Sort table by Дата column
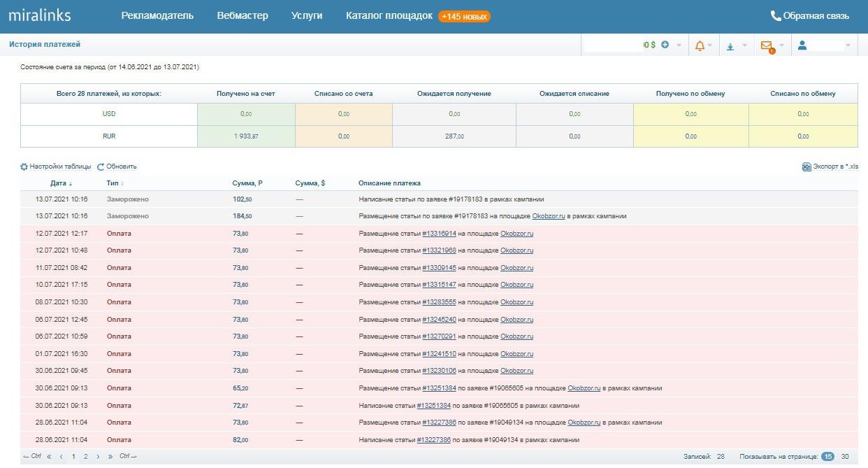 [x=57, y=183]
